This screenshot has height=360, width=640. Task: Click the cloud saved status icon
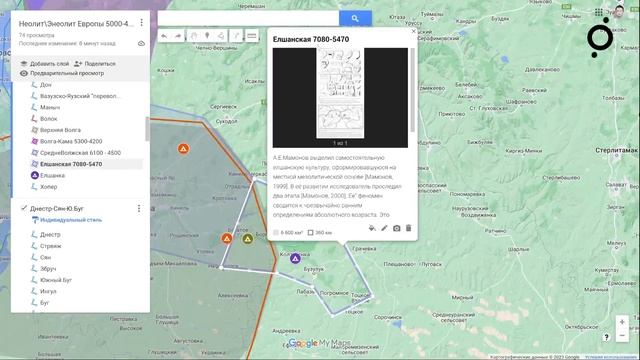coord(141,43)
